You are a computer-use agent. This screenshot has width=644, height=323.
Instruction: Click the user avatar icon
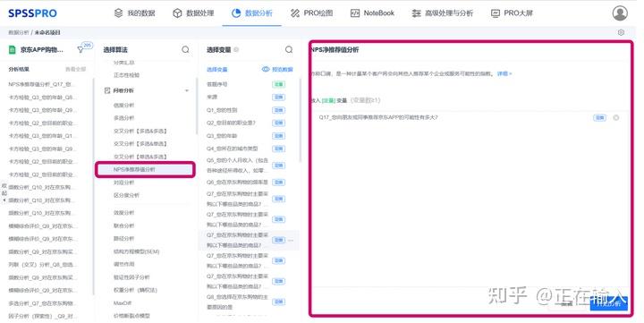620,13
